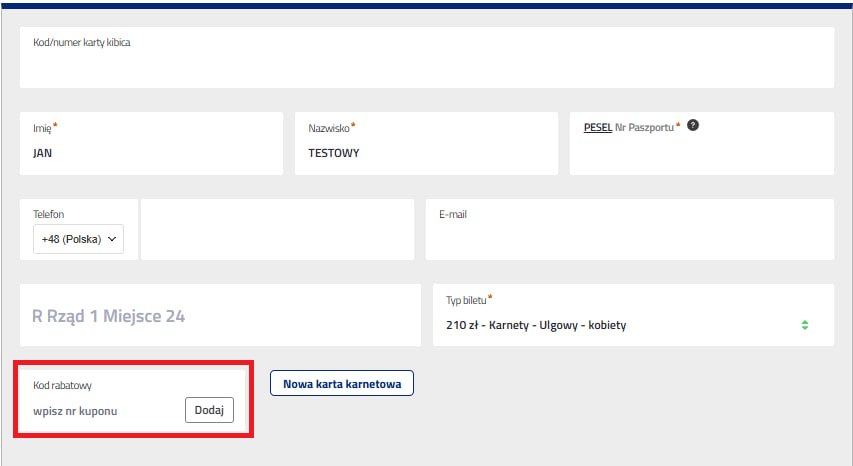
Task: Click the PESEL help question mark icon
Action: (692, 126)
